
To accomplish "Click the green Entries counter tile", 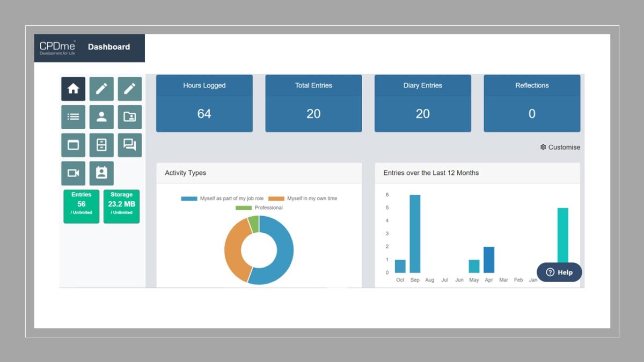I will tap(81, 205).
